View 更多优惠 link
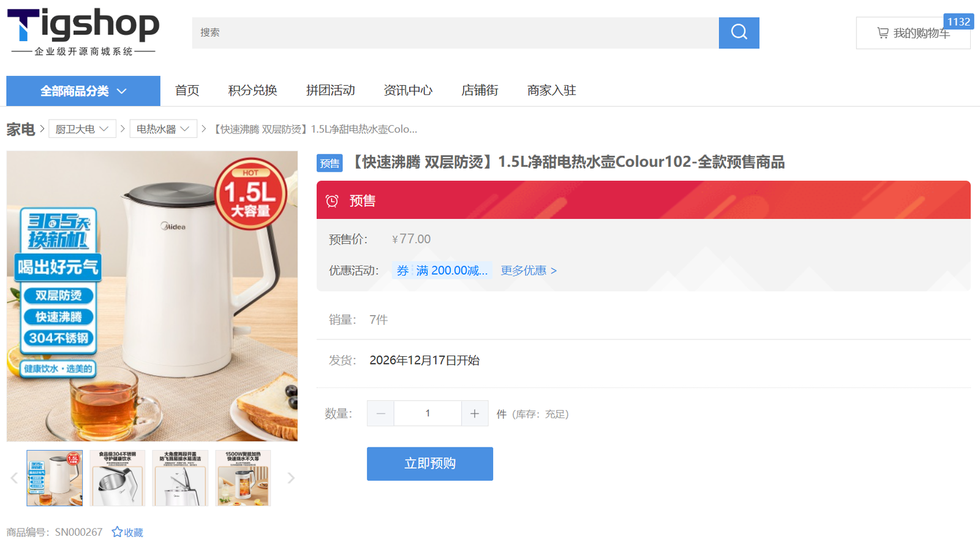 click(528, 270)
